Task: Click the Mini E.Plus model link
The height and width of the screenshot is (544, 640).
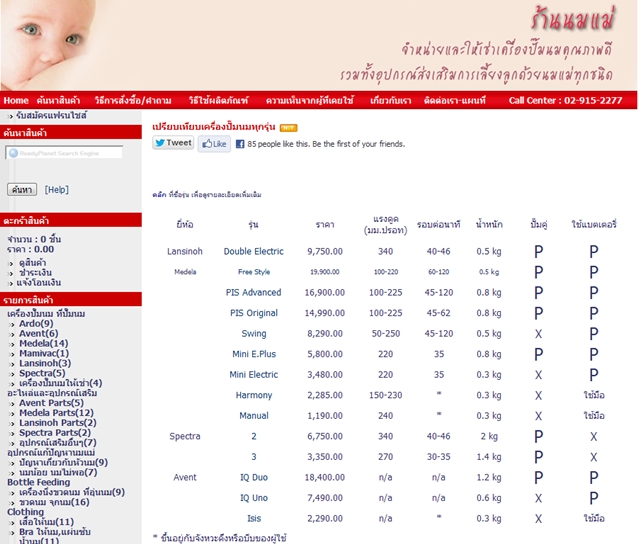Action: [254, 354]
